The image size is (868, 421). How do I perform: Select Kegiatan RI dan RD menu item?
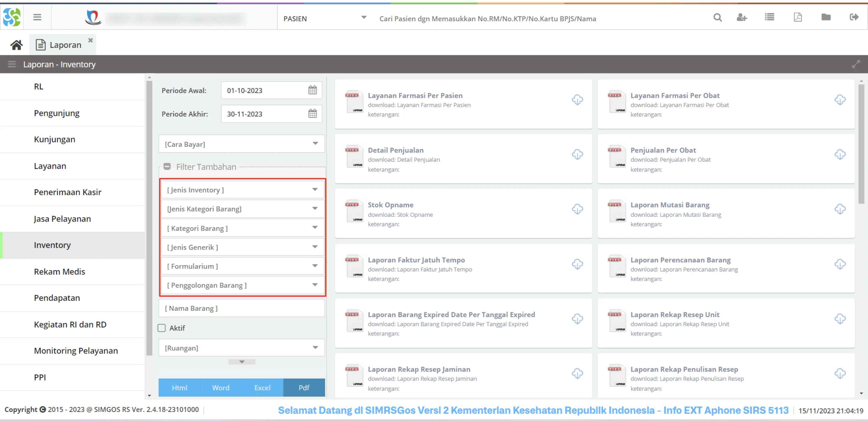point(72,324)
